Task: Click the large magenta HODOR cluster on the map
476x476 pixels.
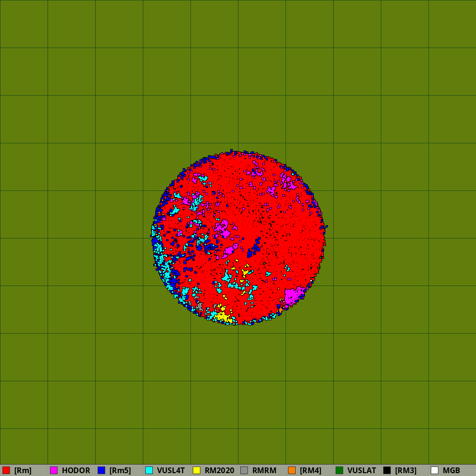Action: pos(292,296)
